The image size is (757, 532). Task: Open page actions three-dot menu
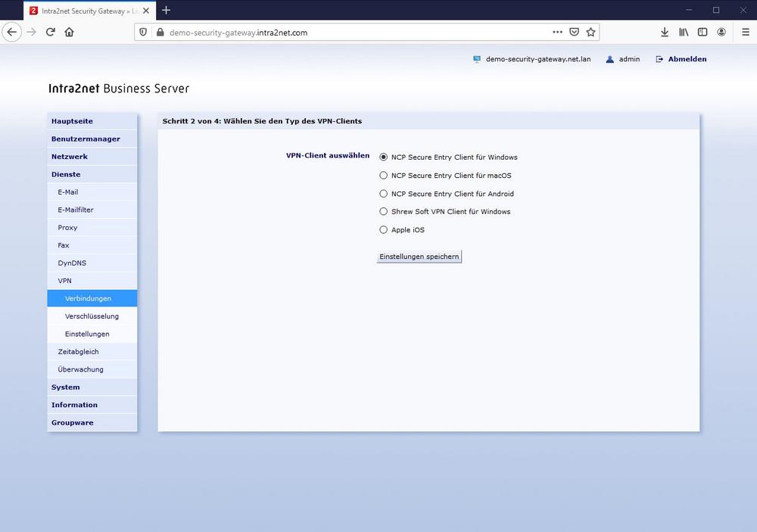click(558, 33)
